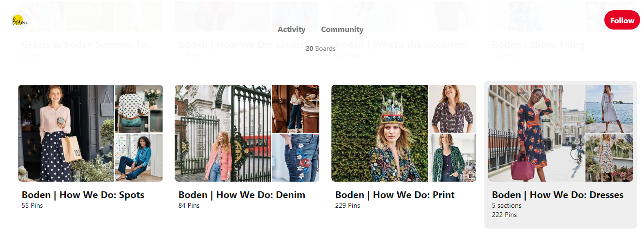Screen dimensions: 644x233
Task: Switch to the Activity tab
Action: 291,30
